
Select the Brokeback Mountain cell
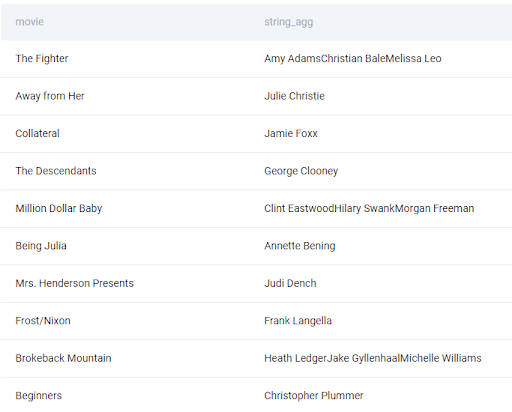[x=63, y=358]
